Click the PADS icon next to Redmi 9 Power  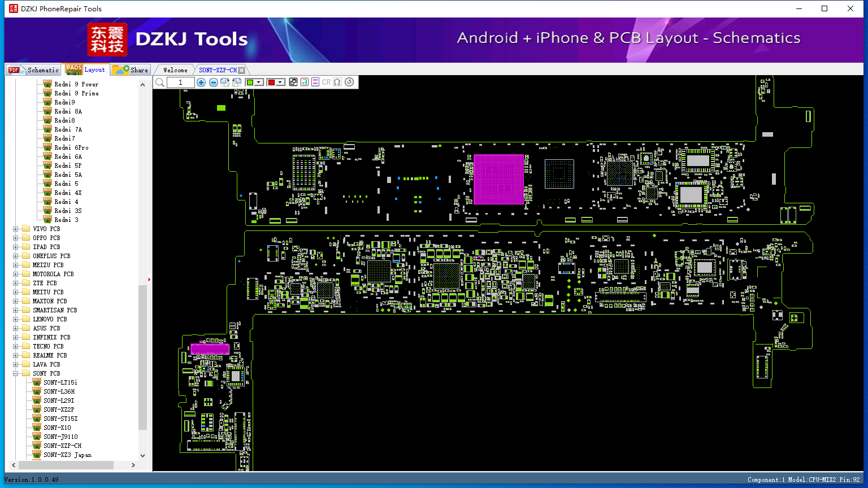point(47,84)
